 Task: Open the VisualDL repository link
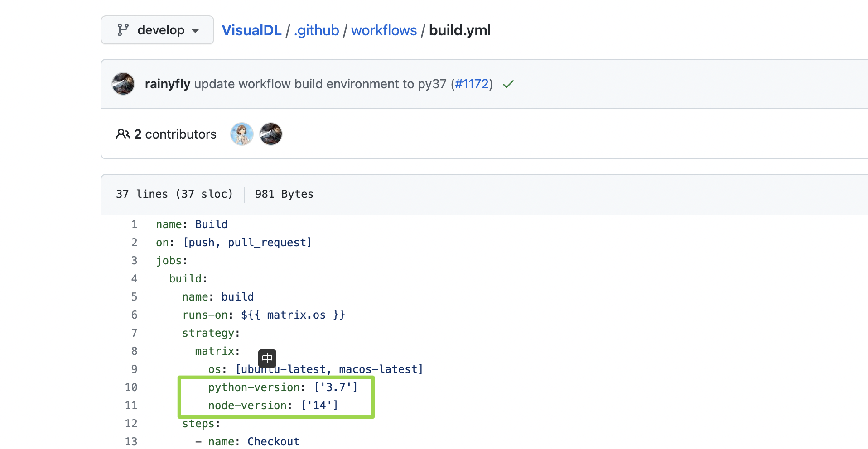point(251,30)
